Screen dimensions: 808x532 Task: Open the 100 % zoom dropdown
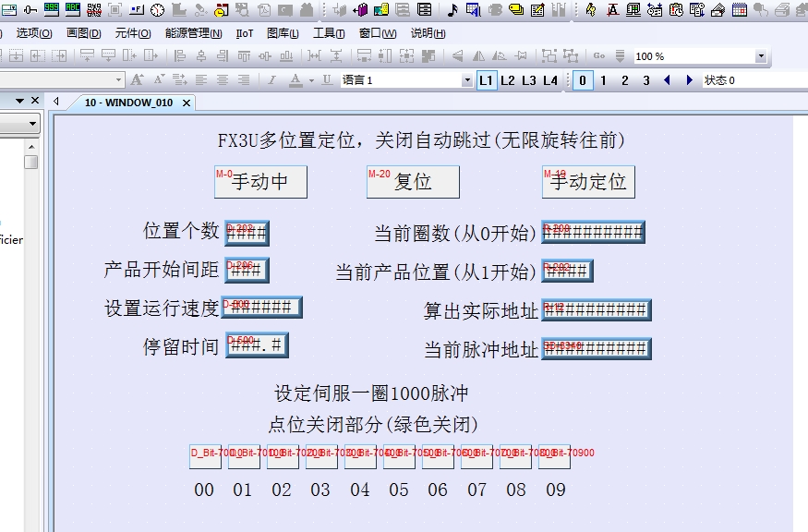[761, 56]
